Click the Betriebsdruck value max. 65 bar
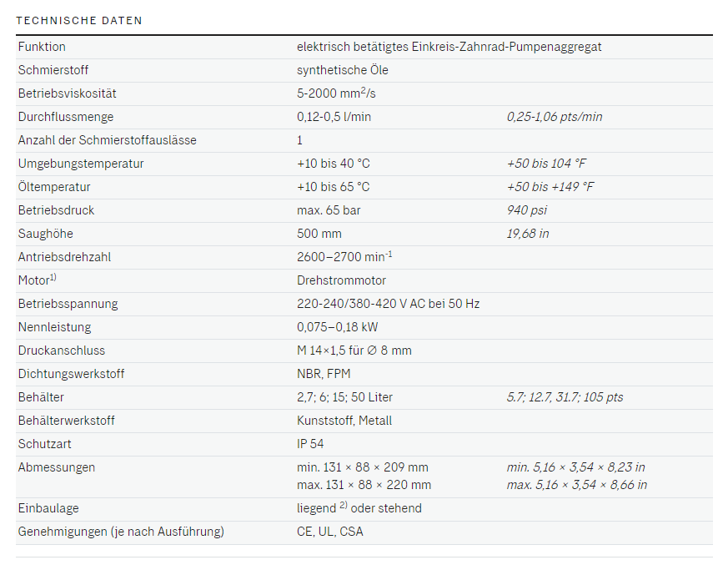This screenshot has height=565, width=728. [x=329, y=210]
